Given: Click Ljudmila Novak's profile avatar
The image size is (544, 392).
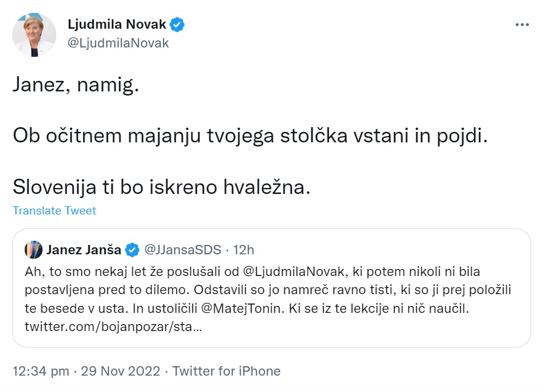Looking at the screenshot, I should [35, 35].
